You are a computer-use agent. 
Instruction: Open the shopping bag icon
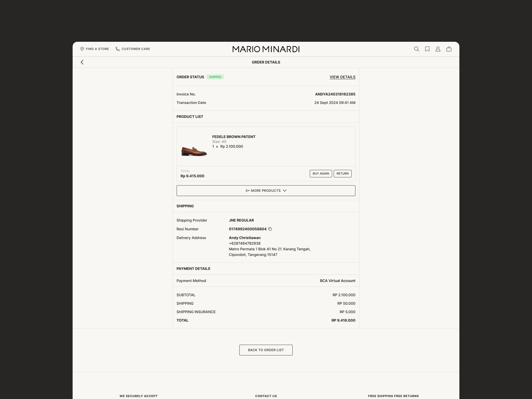[449, 49]
